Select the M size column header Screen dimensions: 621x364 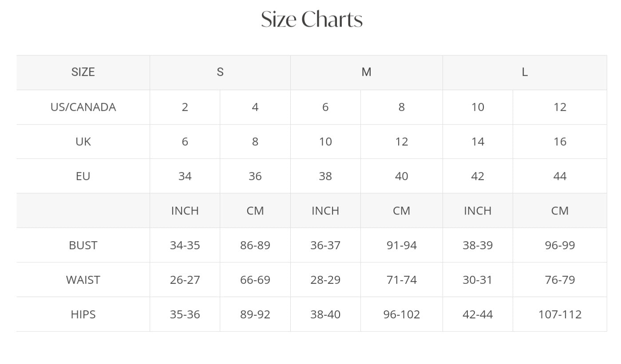(366, 72)
